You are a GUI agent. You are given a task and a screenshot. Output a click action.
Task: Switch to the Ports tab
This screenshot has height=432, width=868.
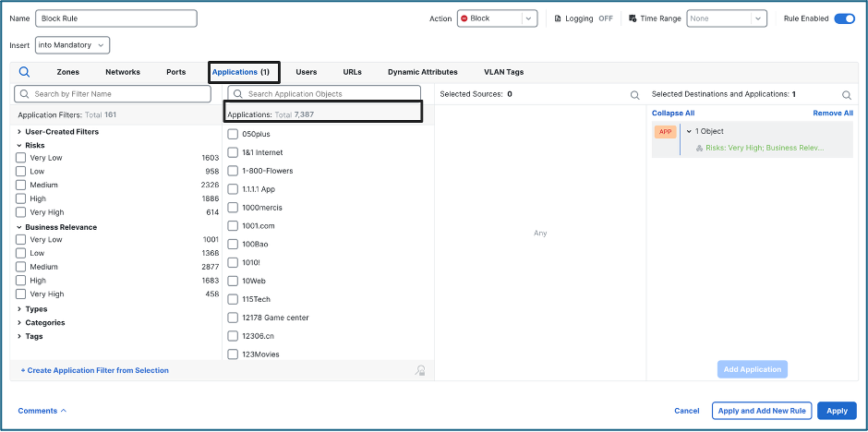tap(176, 72)
